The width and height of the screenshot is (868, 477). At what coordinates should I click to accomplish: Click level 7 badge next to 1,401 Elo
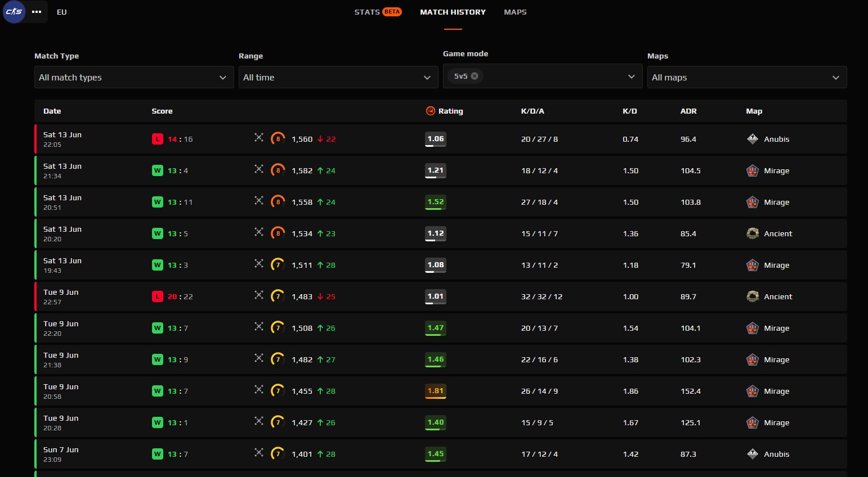click(278, 453)
